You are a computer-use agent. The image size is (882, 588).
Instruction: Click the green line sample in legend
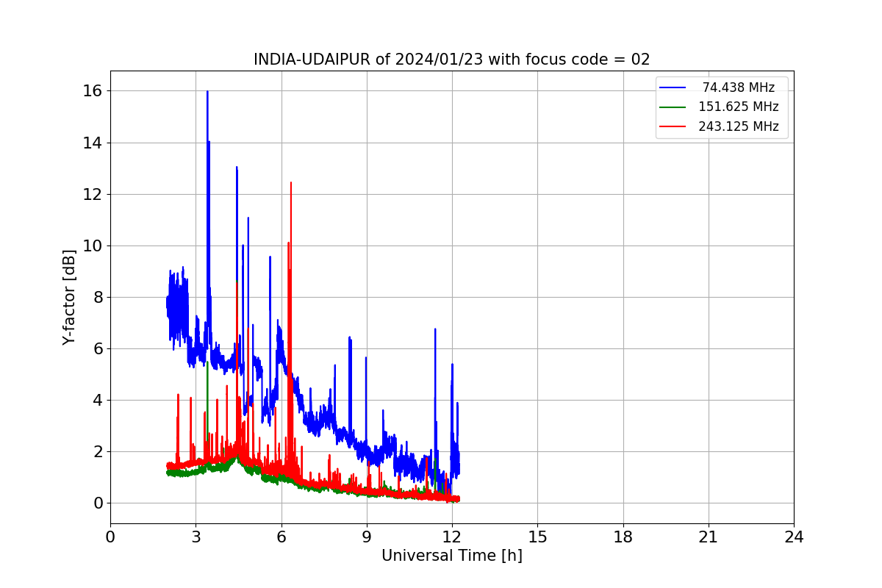tap(673, 107)
